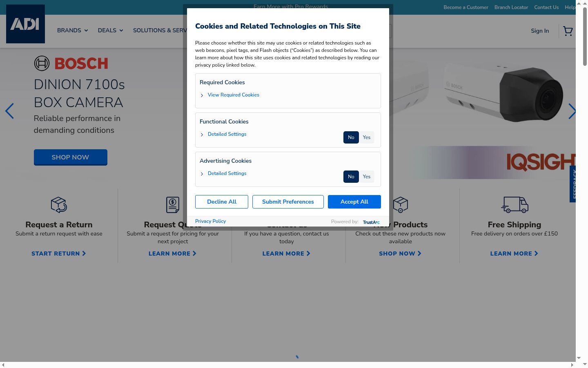588x368 pixels.
Task: Set Functional Cookies to Yes
Action: [x=367, y=137]
